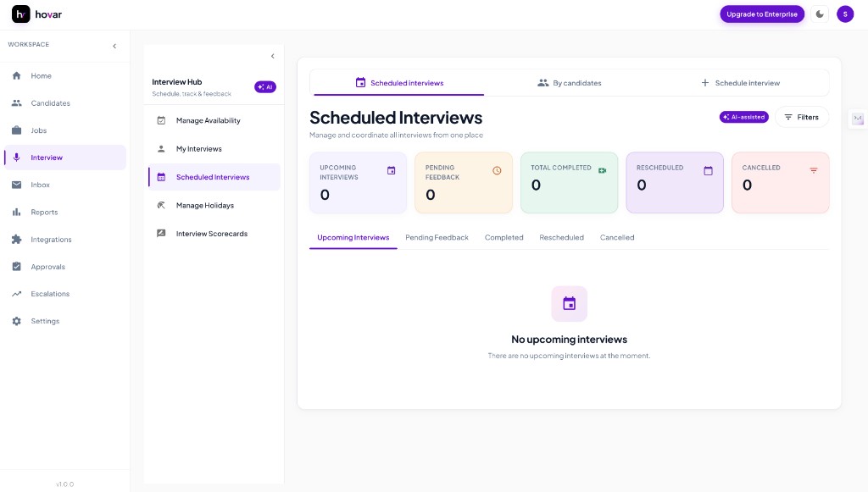868x492 pixels.
Task: Click Upgrade to Enterprise button
Action: coord(762,14)
